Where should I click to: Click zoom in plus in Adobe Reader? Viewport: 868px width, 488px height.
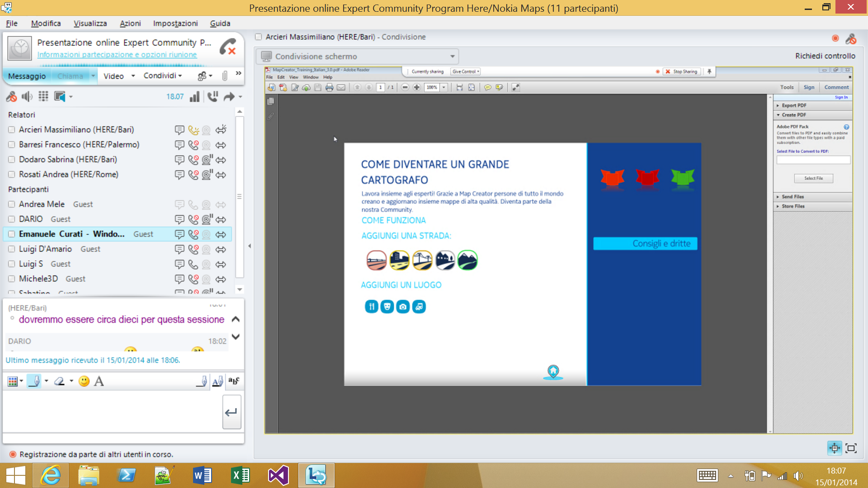pos(417,87)
